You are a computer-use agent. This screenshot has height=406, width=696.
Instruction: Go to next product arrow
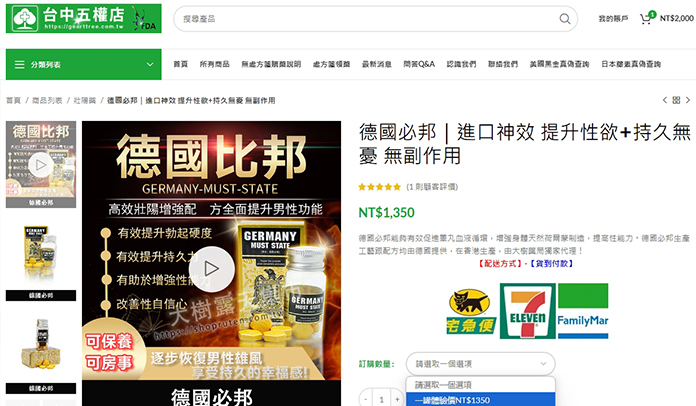688,100
